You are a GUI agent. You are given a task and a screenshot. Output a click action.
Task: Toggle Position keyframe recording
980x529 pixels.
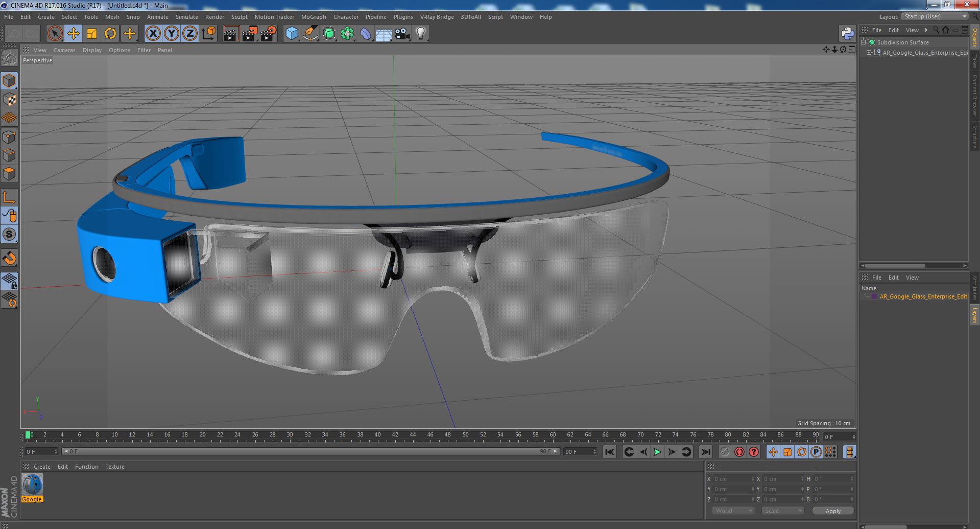773,452
